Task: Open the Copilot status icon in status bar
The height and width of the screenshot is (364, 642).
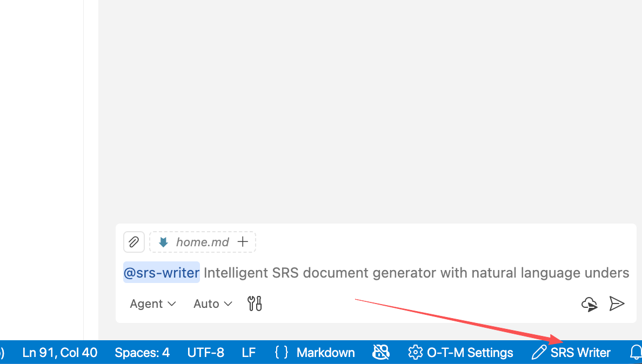Action: tap(381, 352)
